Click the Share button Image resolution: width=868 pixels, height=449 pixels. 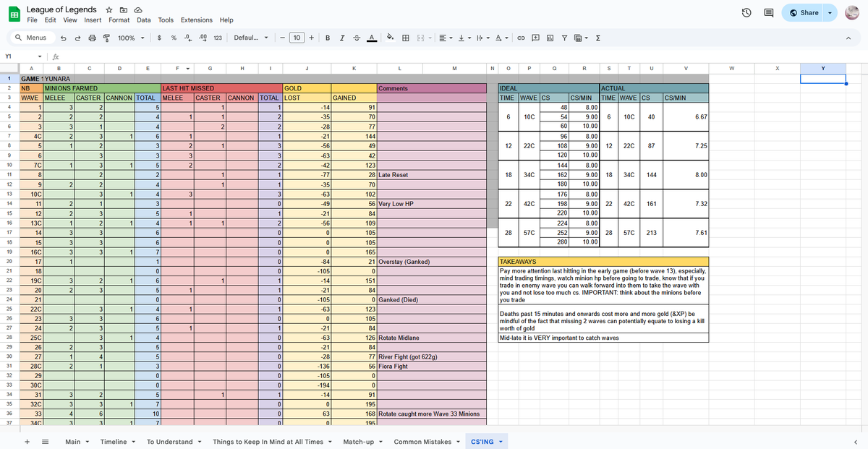805,12
